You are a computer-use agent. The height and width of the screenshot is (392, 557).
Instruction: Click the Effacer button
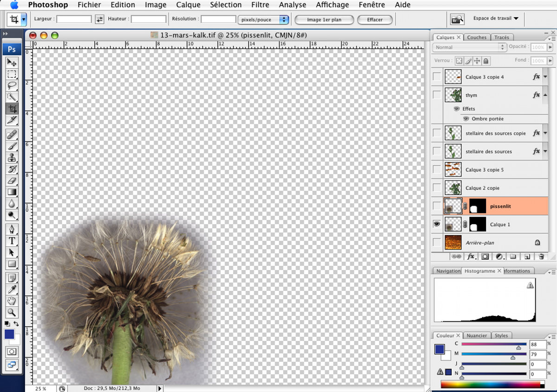375,20
